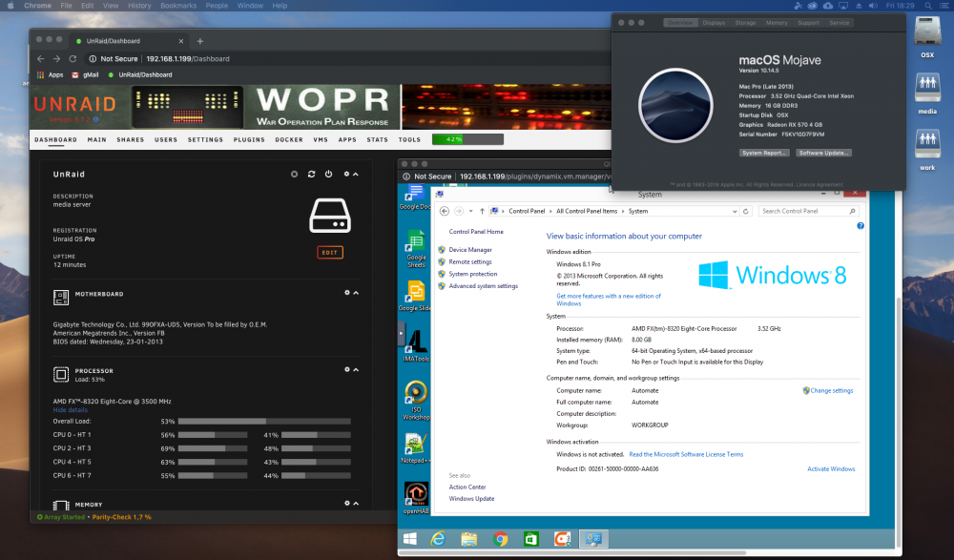Open File Explorer from Windows taskbar
The width and height of the screenshot is (954, 560).
[469, 539]
